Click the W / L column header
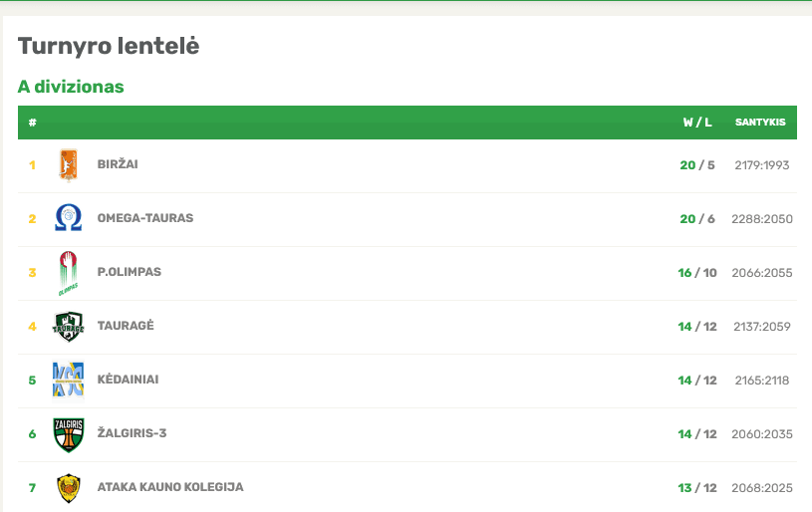 697,123
